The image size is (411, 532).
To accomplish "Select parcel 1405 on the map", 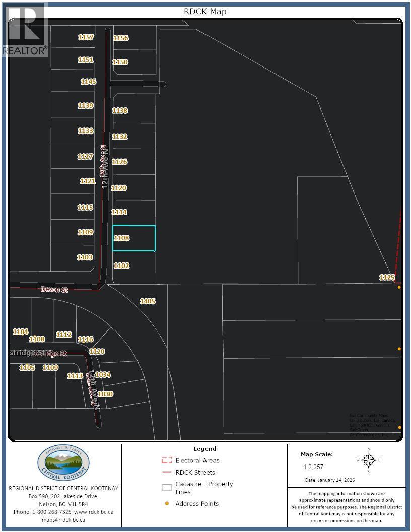I will tap(147, 301).
